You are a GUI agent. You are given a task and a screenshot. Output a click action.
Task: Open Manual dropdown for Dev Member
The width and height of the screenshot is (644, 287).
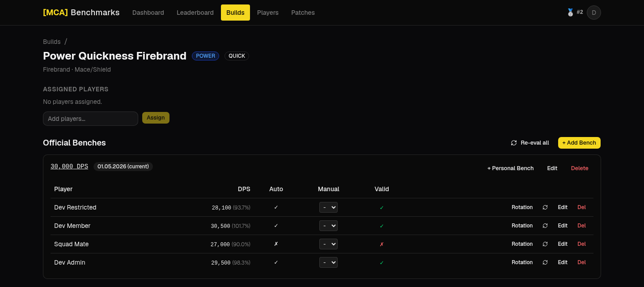pos(328,226)
